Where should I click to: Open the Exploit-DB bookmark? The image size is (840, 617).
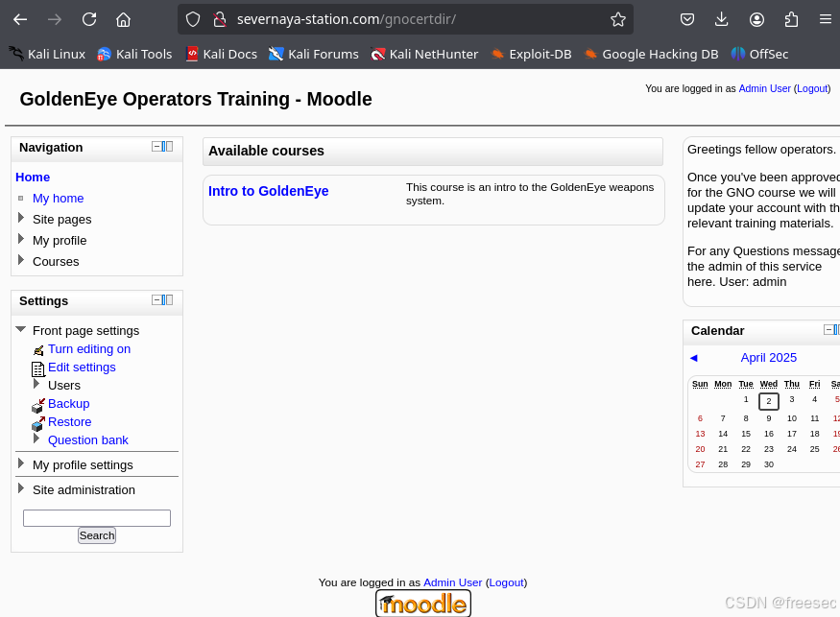click(x=531, y=54)
